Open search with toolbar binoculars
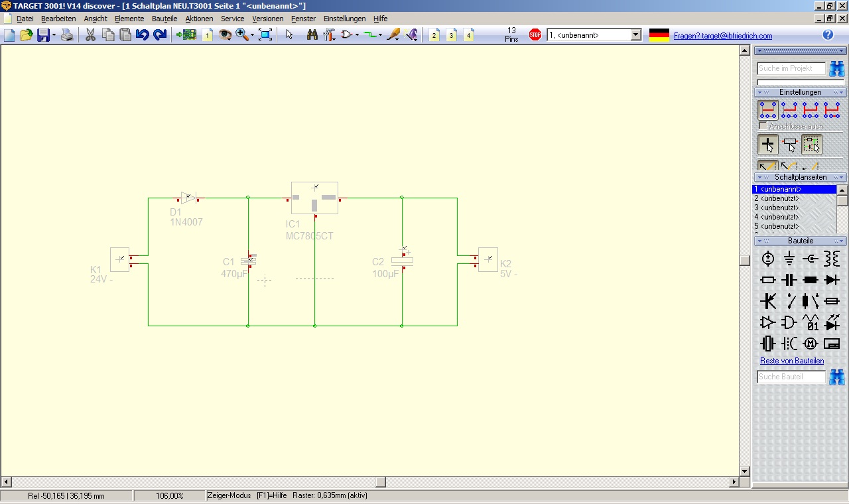The height and width of the screenshot is (504, 849). pos(312,35)
